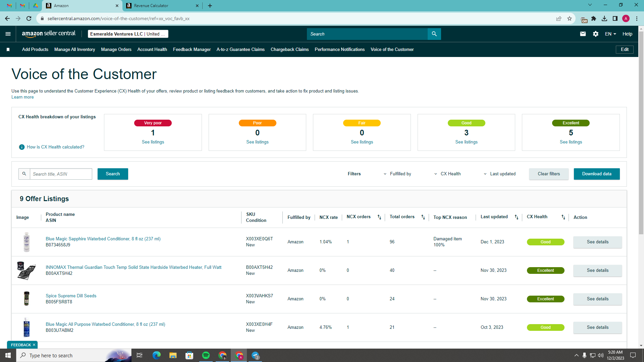Expand the CX Health filter dropdown
This screenshot has height=362, width=644.
[447, 174]
